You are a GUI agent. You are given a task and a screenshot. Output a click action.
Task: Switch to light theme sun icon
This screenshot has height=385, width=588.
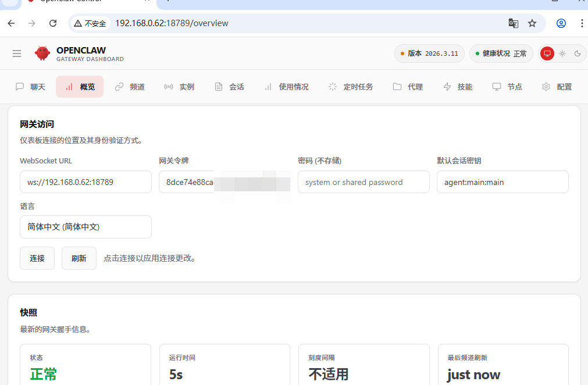coord(562,54)
